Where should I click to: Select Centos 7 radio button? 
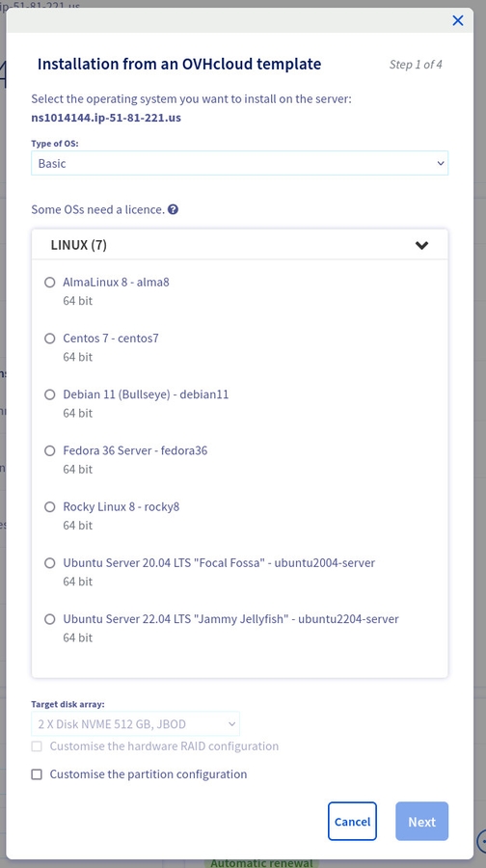pyautogui.click(x=50, y=339)
